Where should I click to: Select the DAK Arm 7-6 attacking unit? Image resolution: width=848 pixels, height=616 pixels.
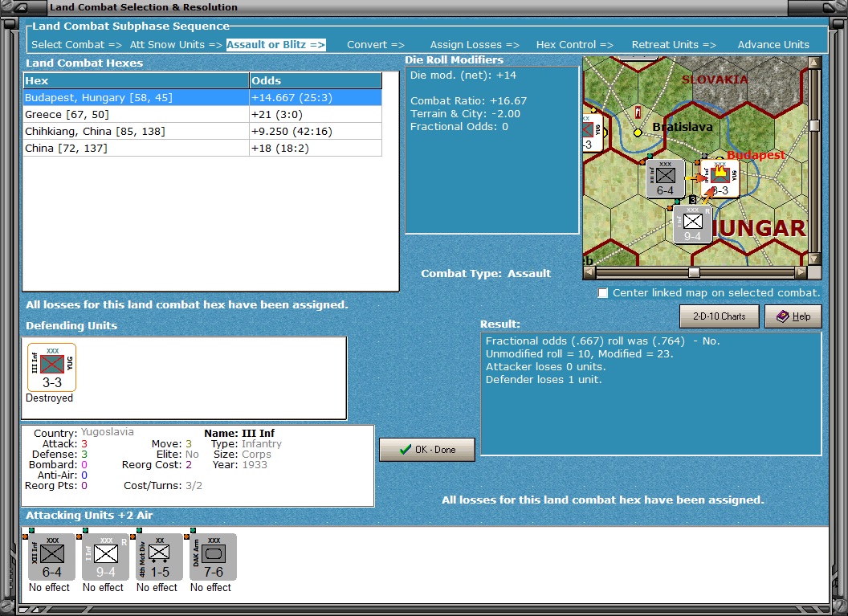tap(213, 557)
